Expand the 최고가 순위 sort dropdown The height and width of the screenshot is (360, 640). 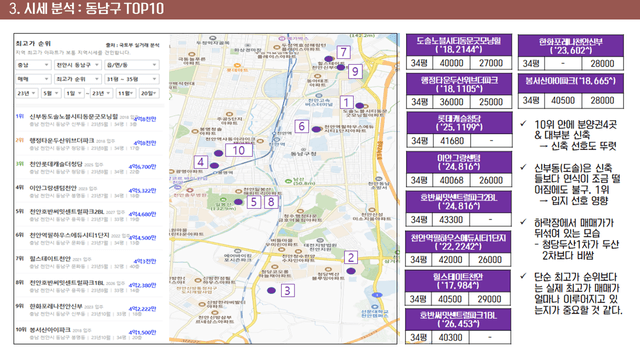[78, 79]
